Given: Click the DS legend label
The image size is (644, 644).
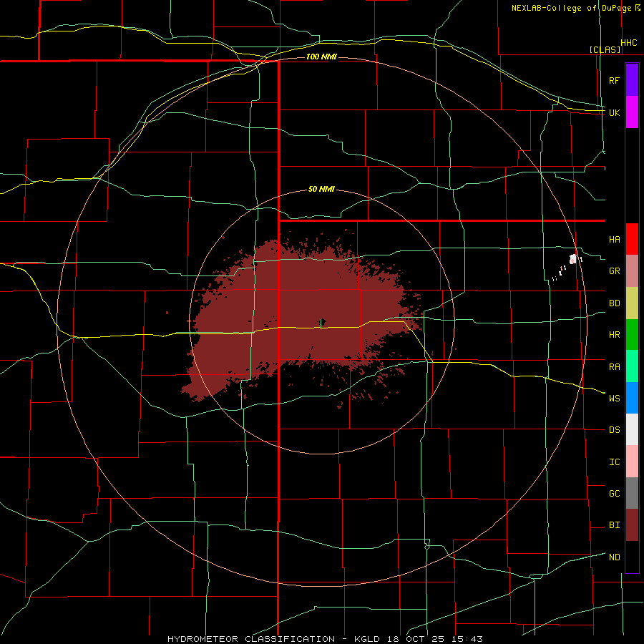Looking at the screenshot, I should (614, 430).
